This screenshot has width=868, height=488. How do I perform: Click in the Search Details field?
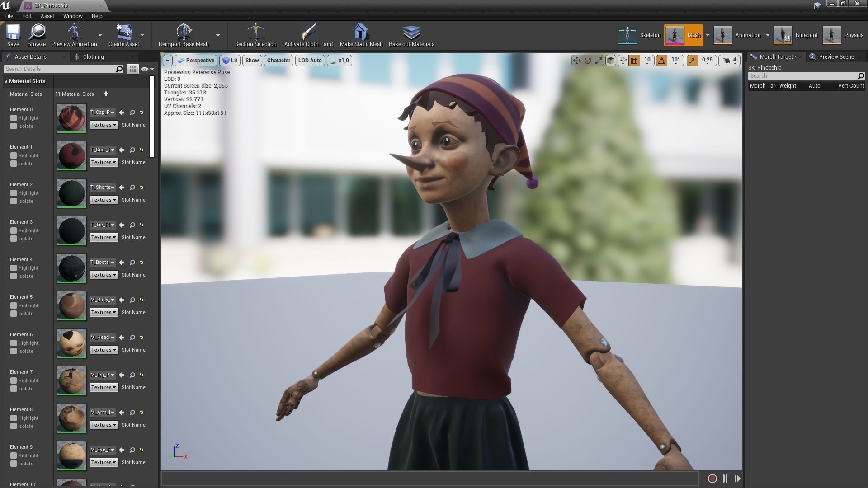click(60, 69)
